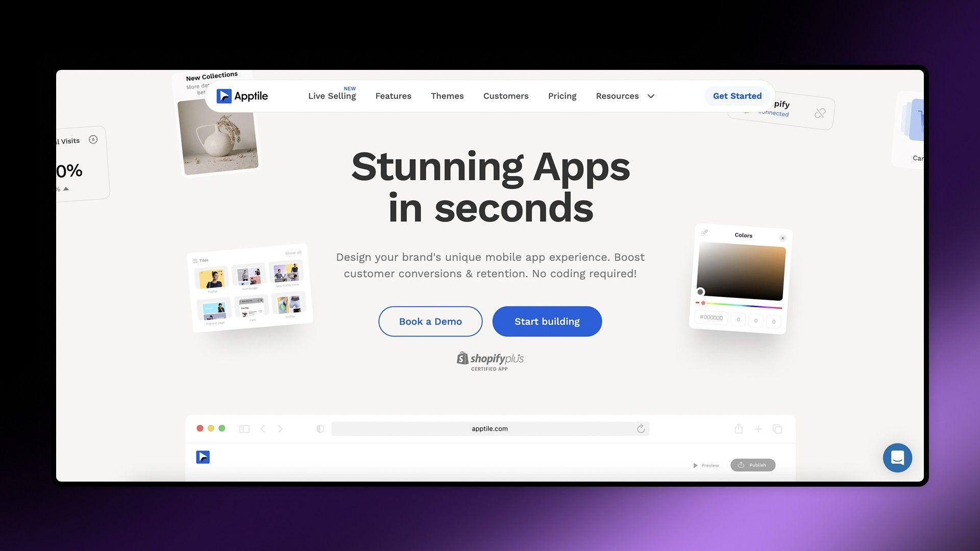Screen dimensions: 980x551
Task: Click the Publish button in editor preview
Action: [x=753, y=465]
